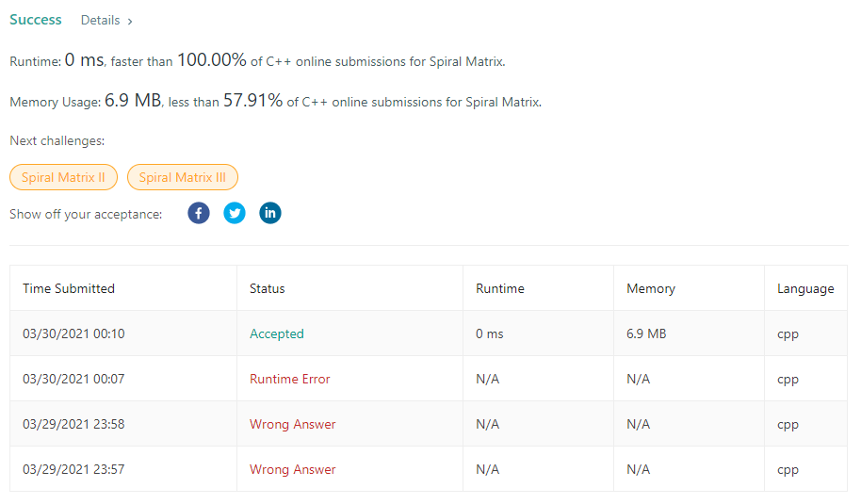Share acceptance on Twitter

235,213
